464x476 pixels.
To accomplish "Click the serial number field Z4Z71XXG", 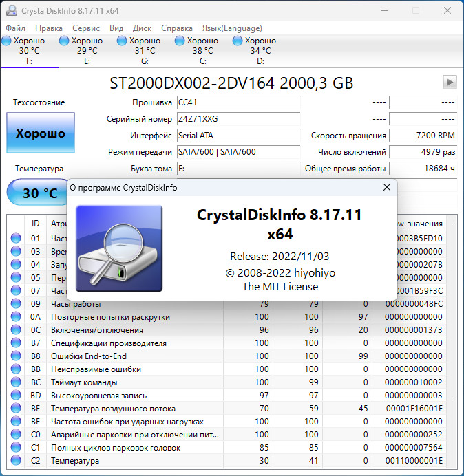I will pos(238,119).
